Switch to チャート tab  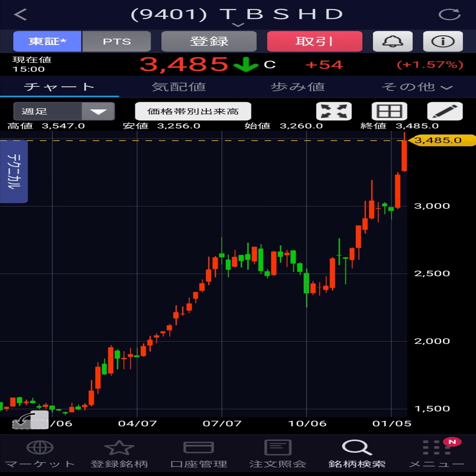(59, 87)
